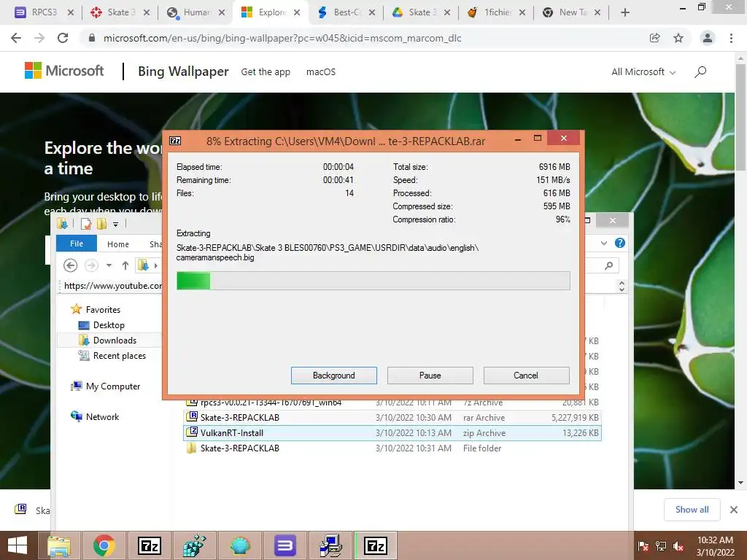Go up one folder in Explorer

tap(125, 265)
